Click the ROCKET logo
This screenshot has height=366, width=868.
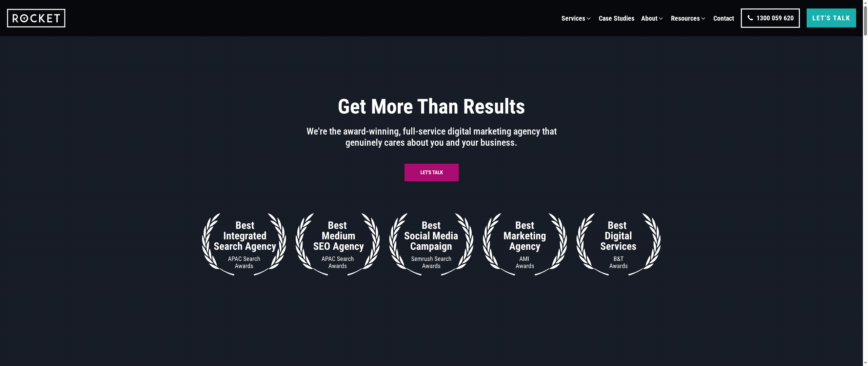point(36,18)
